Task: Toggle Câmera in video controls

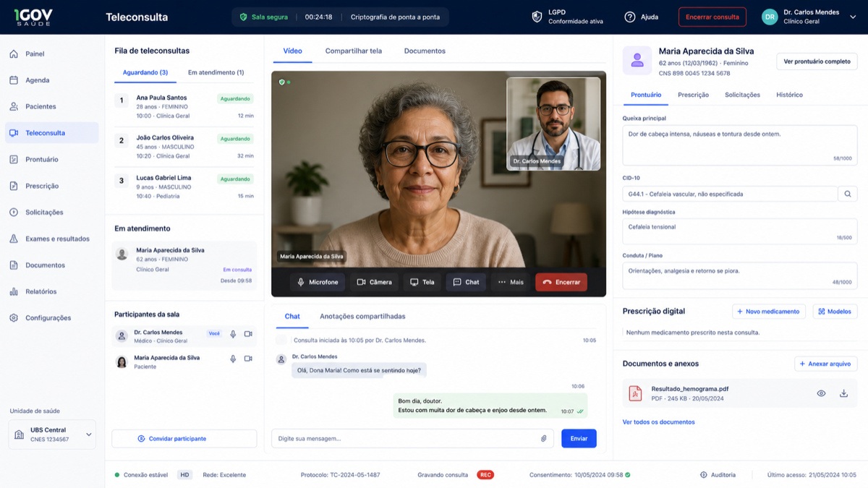Action: point(375,282)
